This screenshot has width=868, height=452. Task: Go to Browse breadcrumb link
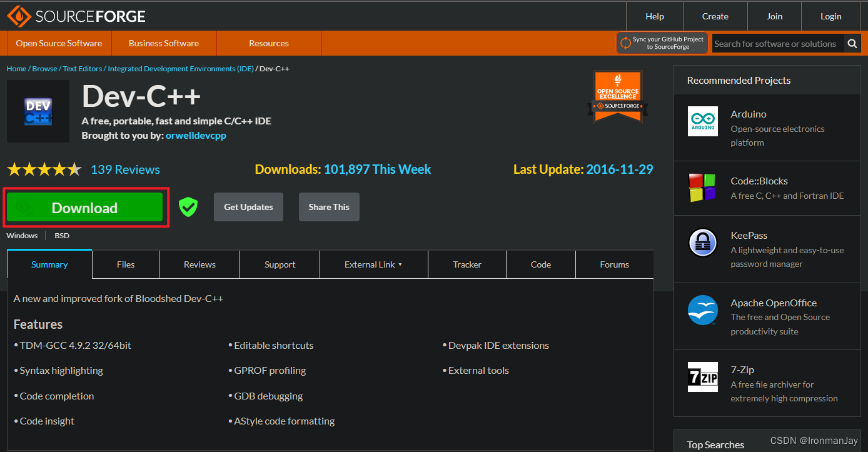[44, 69]
